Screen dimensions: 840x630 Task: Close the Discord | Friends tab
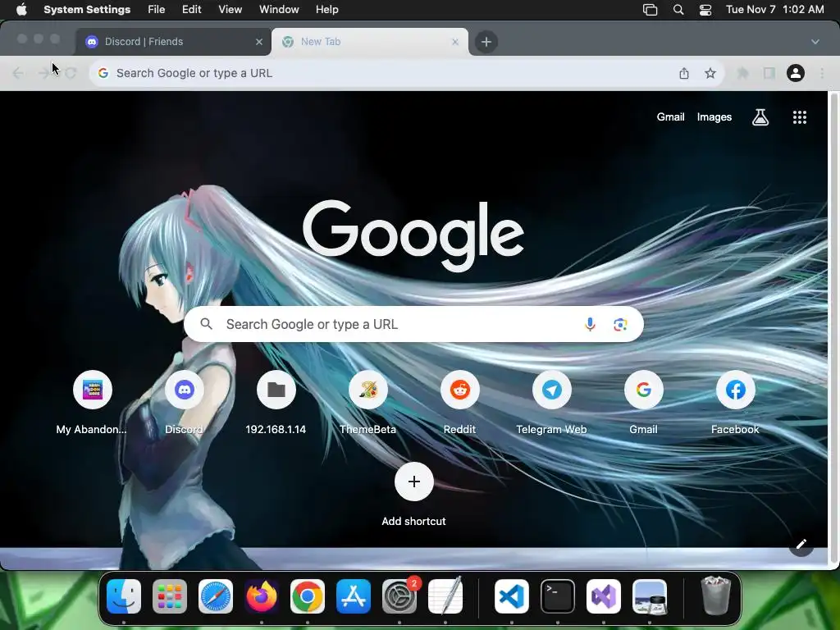pos(258,42)
